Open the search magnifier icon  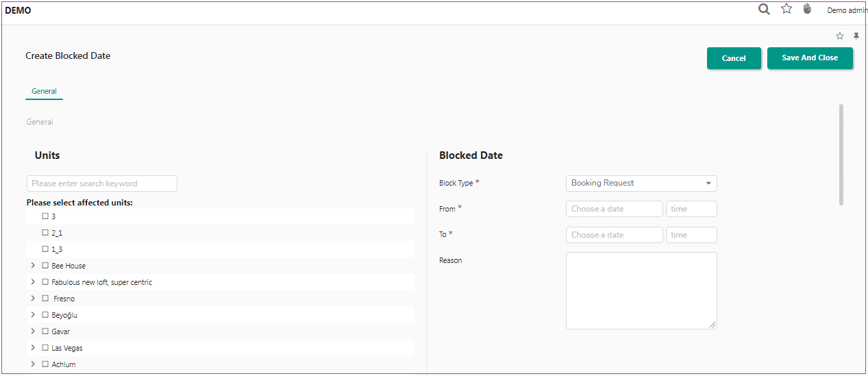[x=764, y=10]
